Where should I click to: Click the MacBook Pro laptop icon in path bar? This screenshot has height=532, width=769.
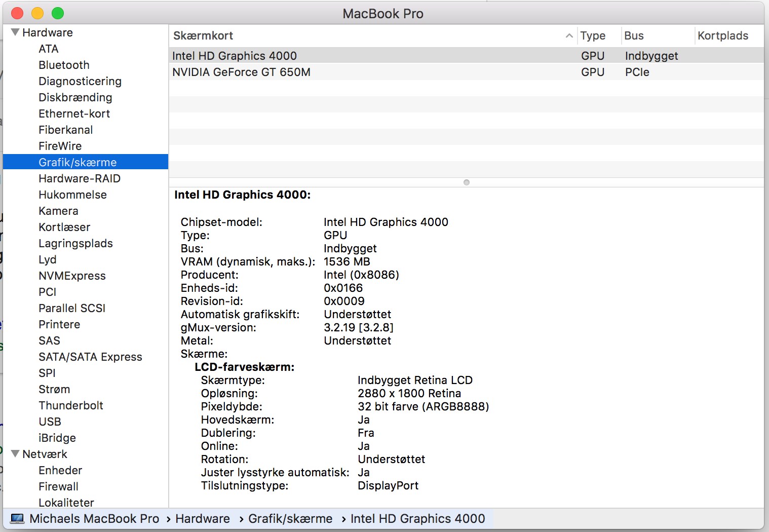point(18,518)
